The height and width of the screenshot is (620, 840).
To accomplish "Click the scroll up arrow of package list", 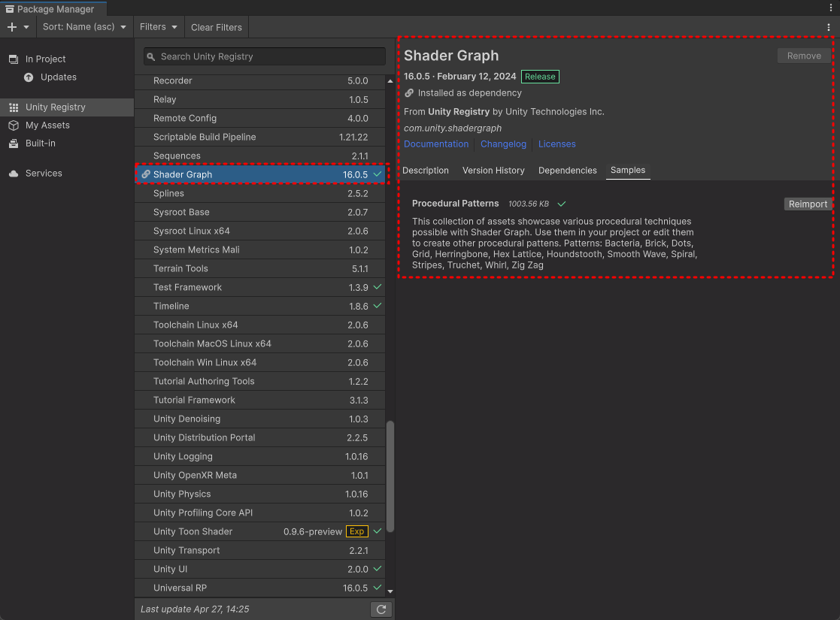I will [x=390, y=81].
